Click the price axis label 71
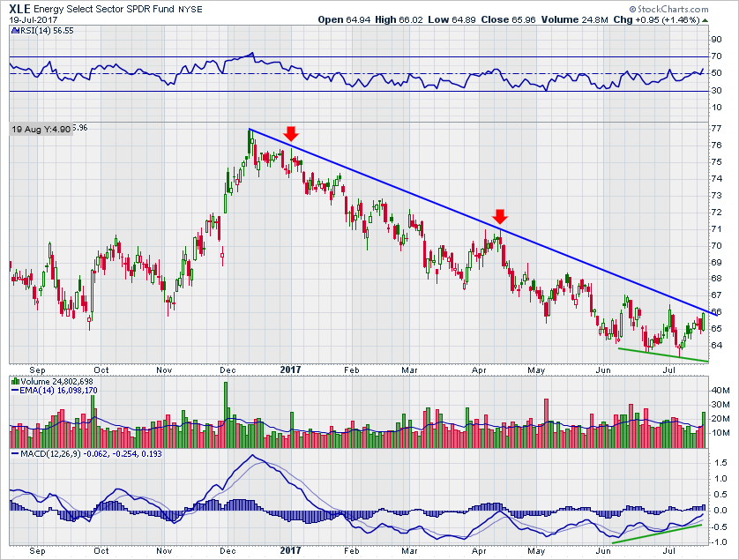739x560 pixels. coord(716,229)
